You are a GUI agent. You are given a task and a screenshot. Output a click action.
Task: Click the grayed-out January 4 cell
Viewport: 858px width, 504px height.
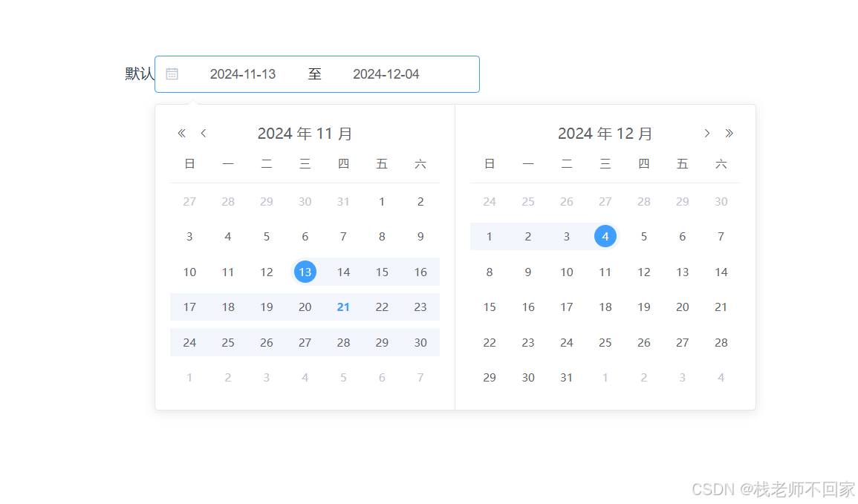[x=721, y=377]
